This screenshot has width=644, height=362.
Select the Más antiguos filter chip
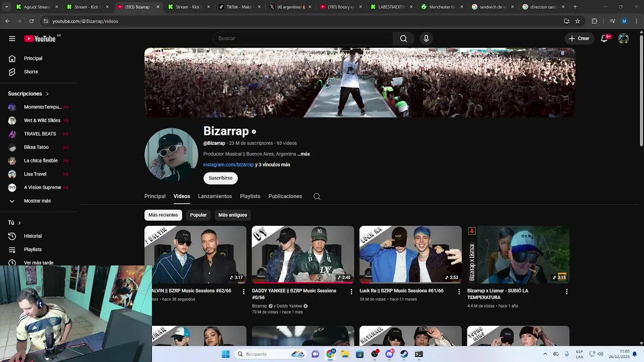click(232, 215)
